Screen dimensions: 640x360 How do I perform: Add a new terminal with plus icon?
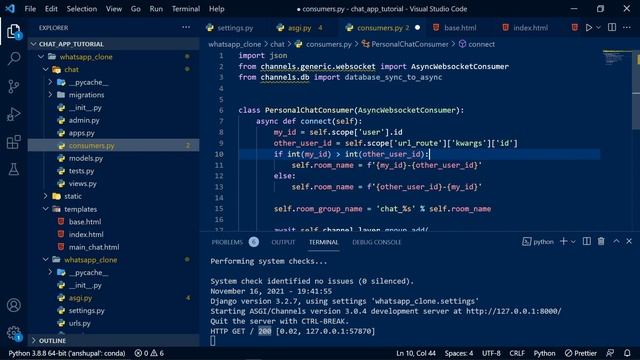point(563,241)
